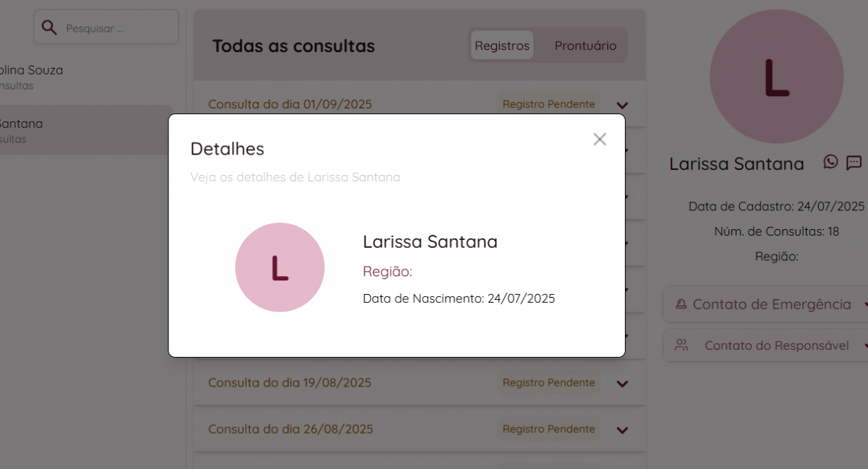Screen dimensions: 868x469
Task: Expand the consulta do dia 26/08/2025 chevron
Action: [622, 429]
